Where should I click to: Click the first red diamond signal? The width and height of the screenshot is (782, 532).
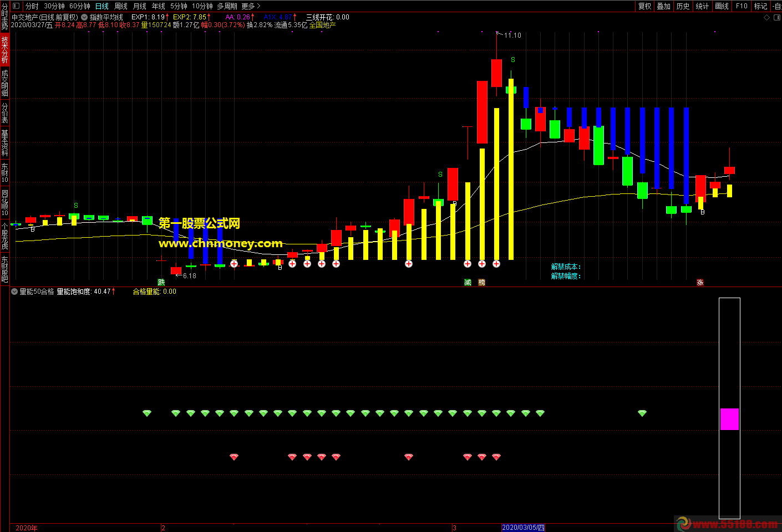click(x=234, y=457)
